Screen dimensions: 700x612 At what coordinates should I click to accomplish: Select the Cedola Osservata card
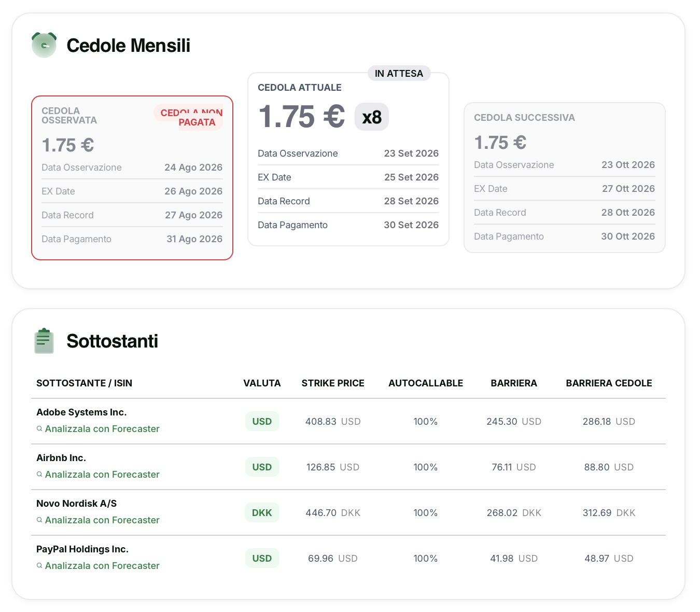[x=132, y=178]
